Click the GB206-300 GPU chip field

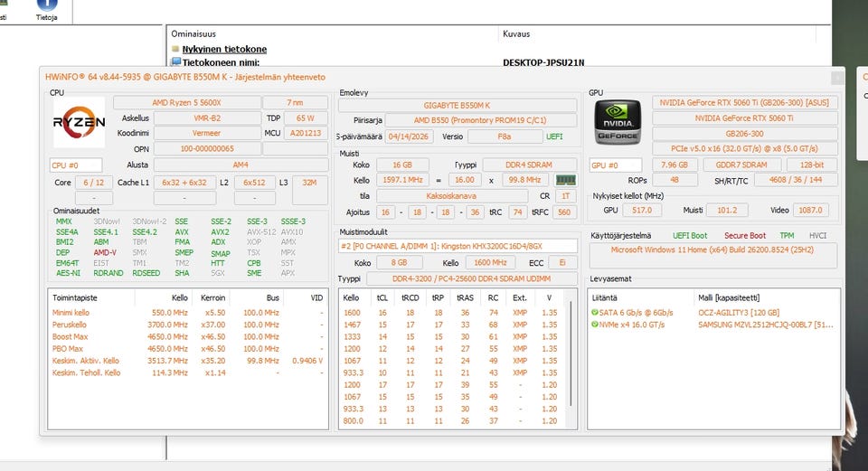(x=744, y=134)
